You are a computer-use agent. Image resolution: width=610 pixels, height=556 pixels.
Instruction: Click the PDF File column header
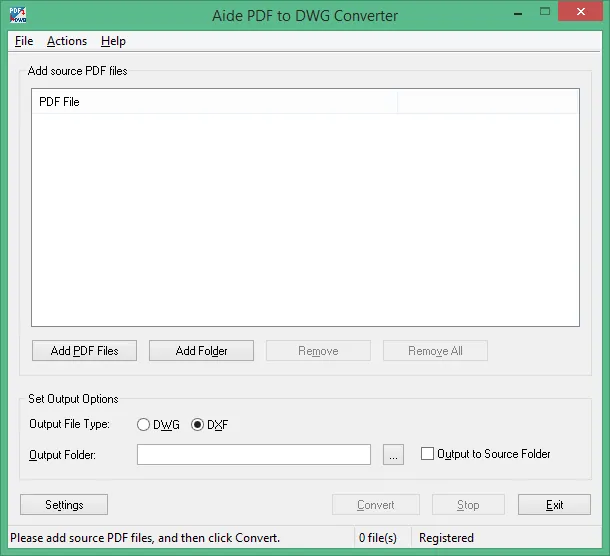pyautogui.click(x=215, y=102)
